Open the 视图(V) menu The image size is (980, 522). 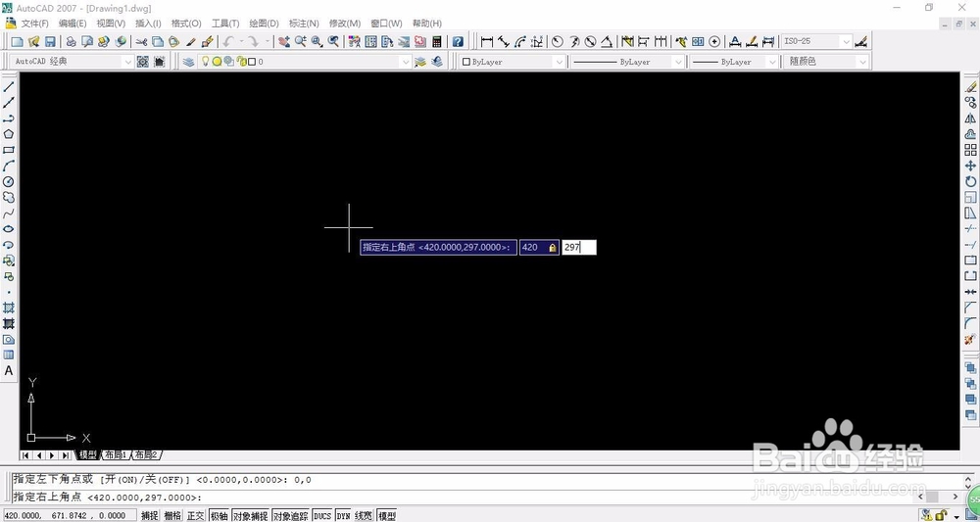(x=111, y=24)
